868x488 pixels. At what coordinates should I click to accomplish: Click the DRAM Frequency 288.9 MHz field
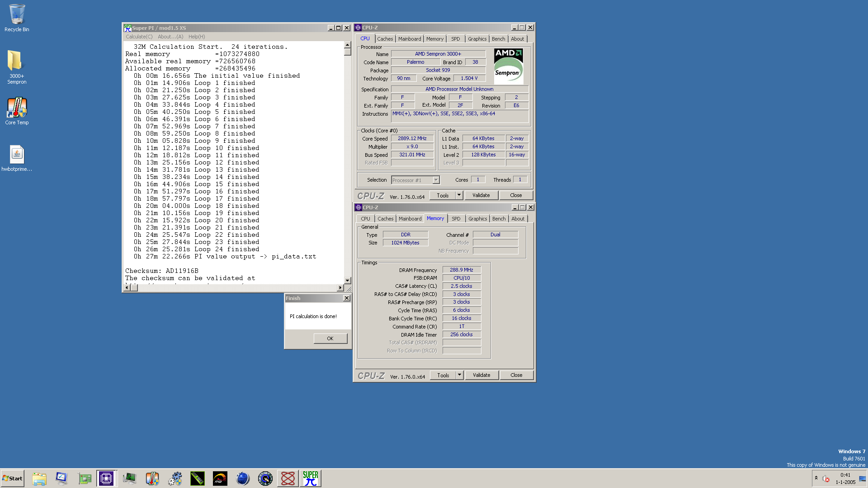pyautogui.click(x=462, y=270)
